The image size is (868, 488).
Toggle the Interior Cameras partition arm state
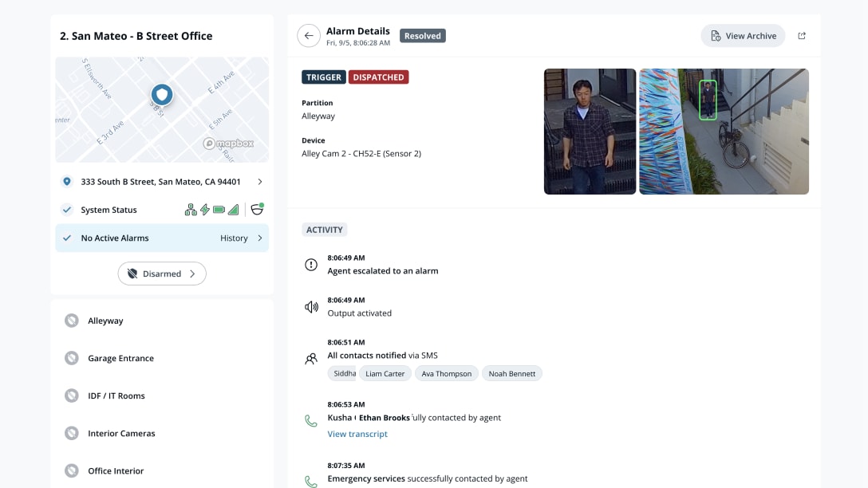click(72, 433)
